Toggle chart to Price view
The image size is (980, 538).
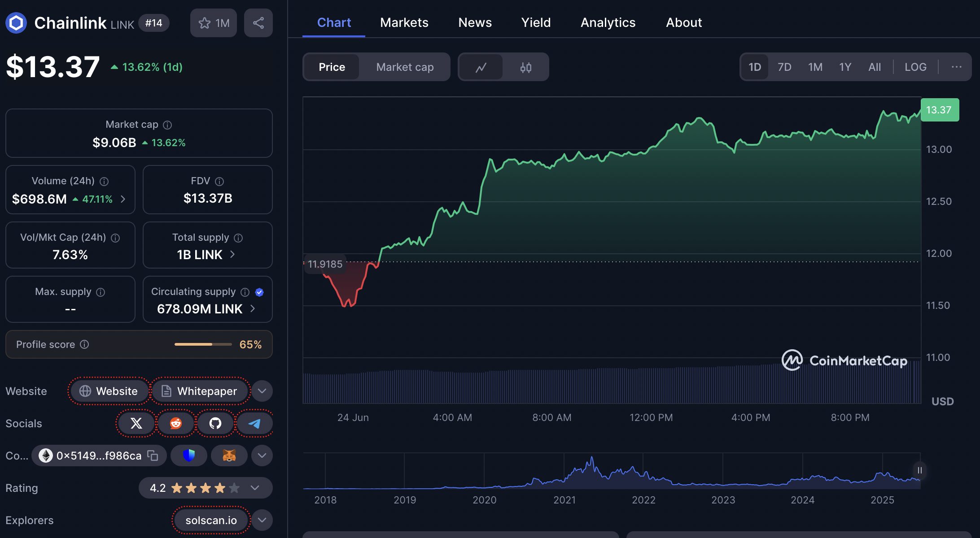(332, 67)
